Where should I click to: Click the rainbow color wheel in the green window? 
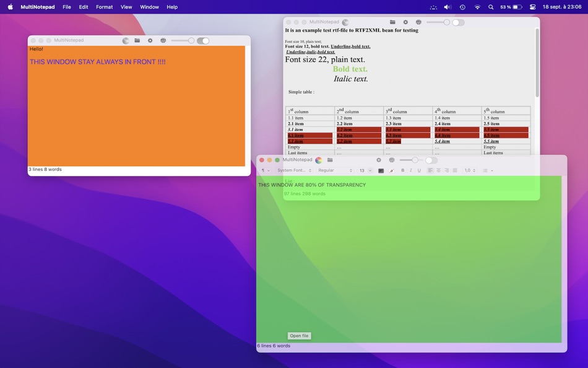tap(318, 160)
